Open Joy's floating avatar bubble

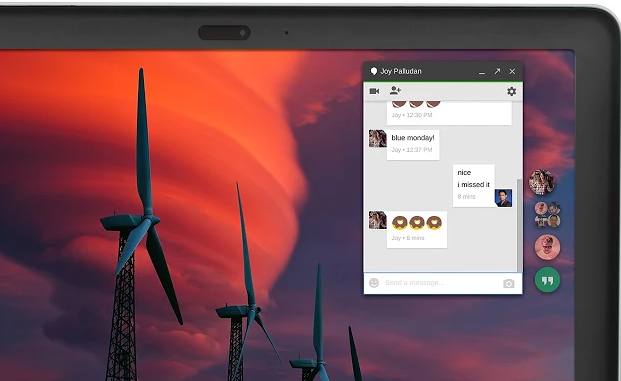pos(542,182)
